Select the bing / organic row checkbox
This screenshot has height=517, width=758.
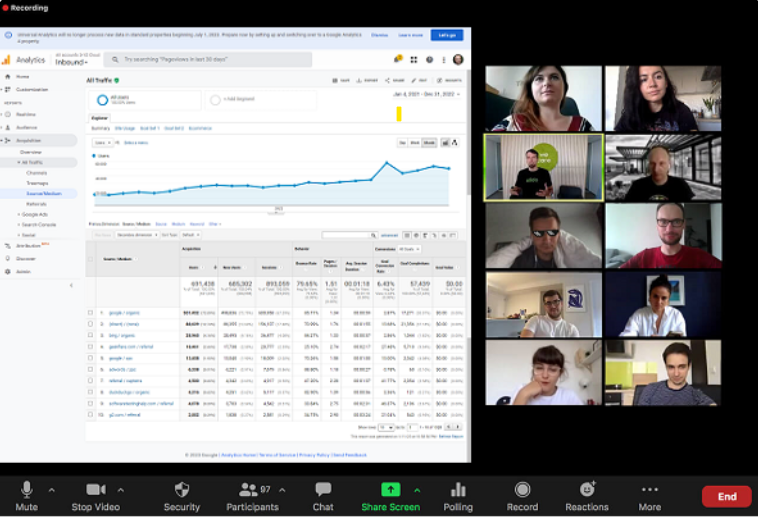[90, 336]
